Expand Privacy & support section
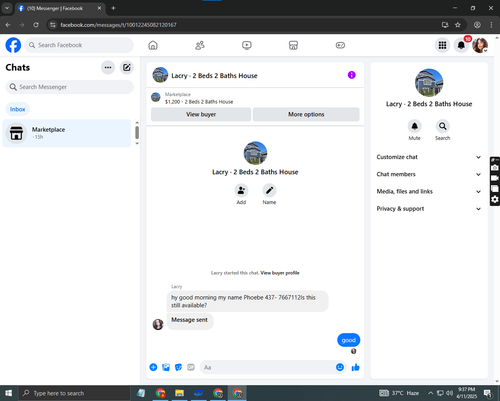This screenshot has height=401, width=500. point(429,209)
